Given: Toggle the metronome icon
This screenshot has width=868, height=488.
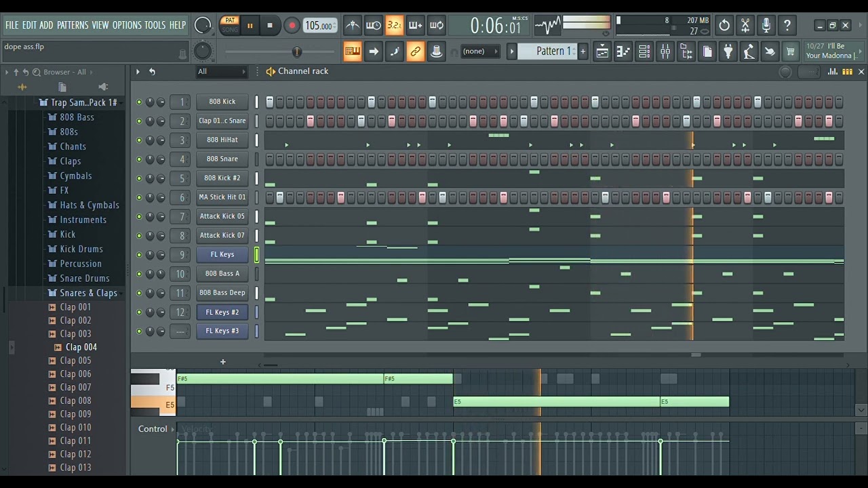Looking at the screenshot, I should pyautogui.click(x=353, y=26).
